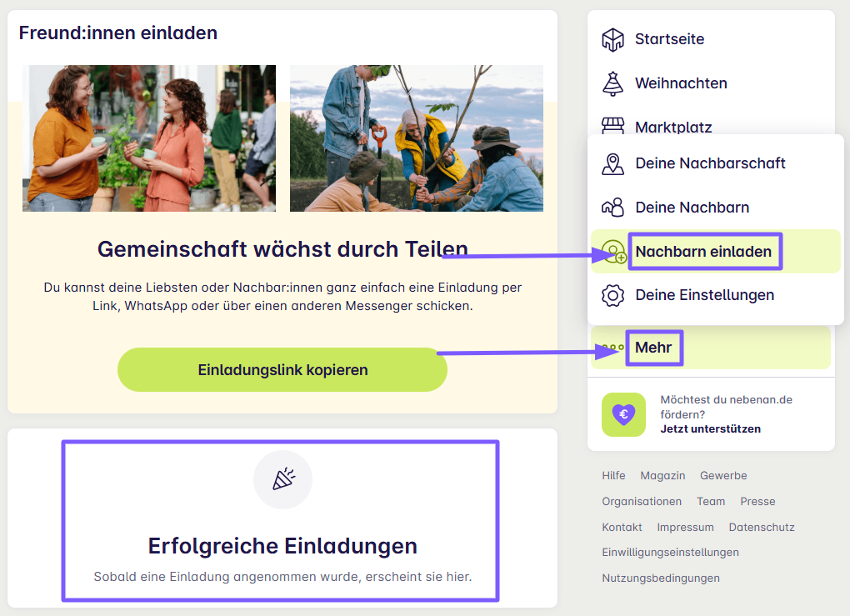The image size is (850, 616).
Task: Click 'Sobald eine Einladung angenommen wurde' text
Action: pyautogui.click(x=282, y=577)
